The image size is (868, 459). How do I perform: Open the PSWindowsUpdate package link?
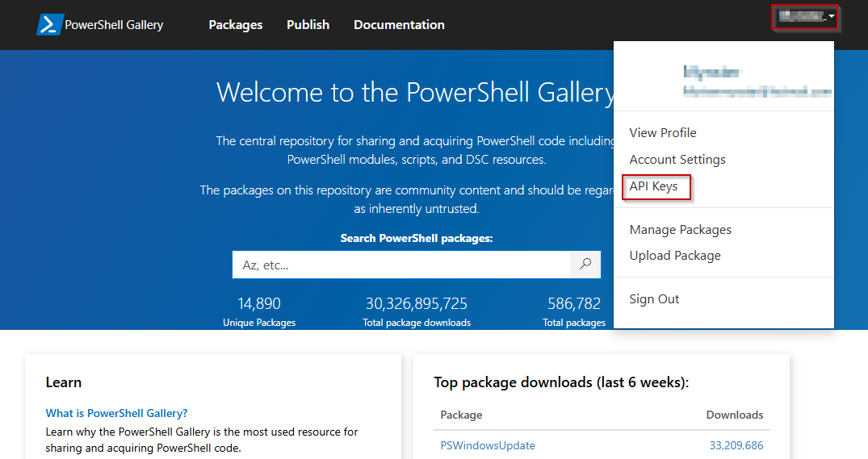(x=488, y=446)
